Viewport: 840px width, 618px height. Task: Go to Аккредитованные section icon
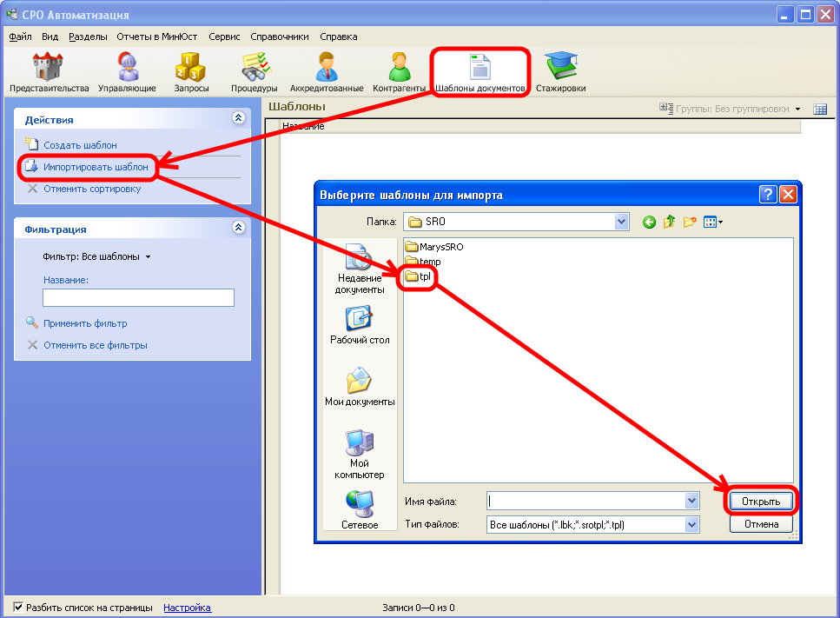coord(327,68)
